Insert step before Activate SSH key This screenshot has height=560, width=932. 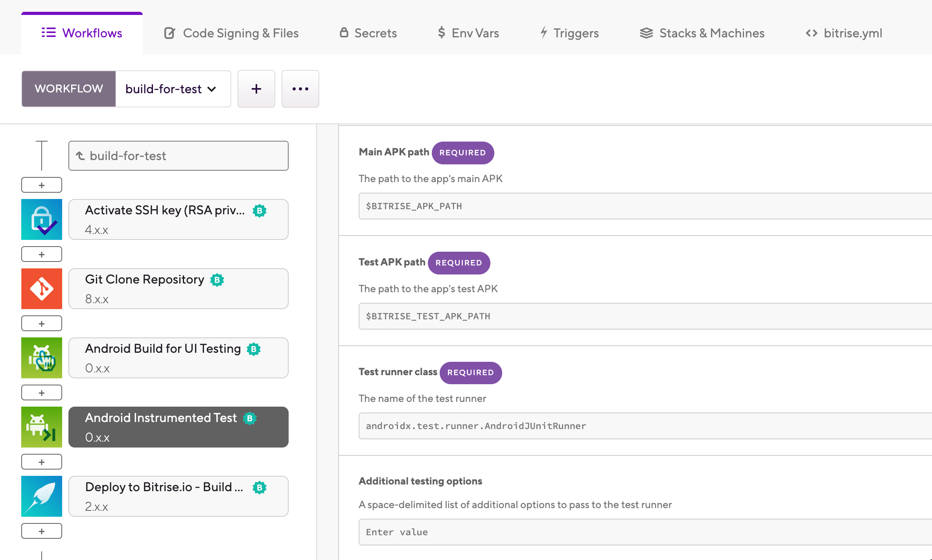41,185
